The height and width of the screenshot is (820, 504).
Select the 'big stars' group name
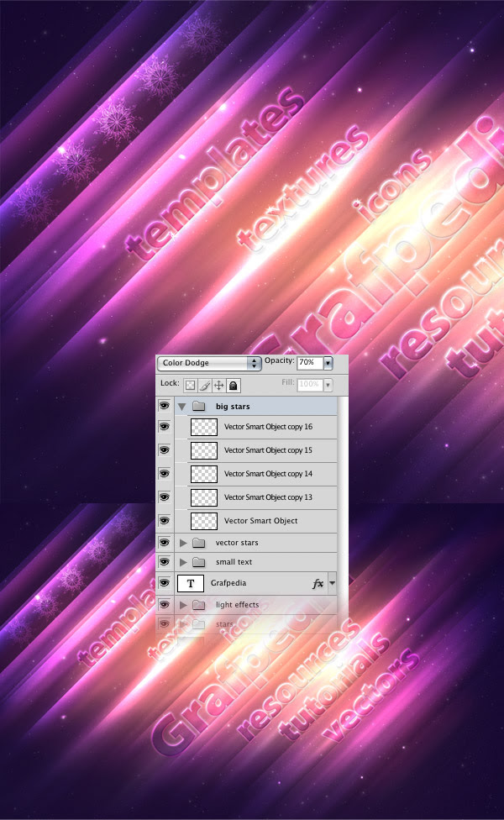tap(233, 407)
